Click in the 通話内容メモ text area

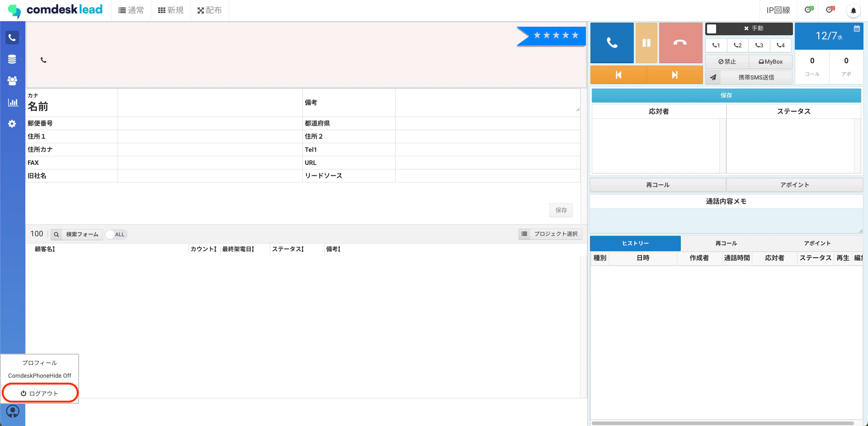tap(726, 221)
